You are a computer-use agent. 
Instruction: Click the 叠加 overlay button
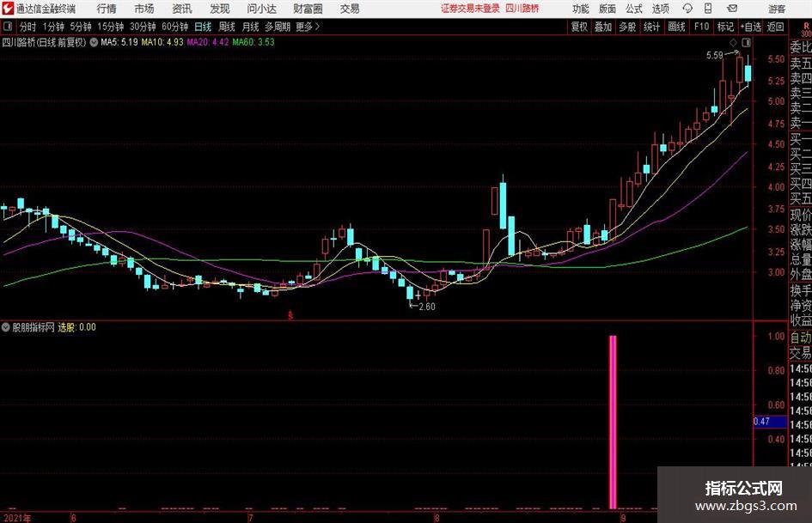tap(603, 27)
